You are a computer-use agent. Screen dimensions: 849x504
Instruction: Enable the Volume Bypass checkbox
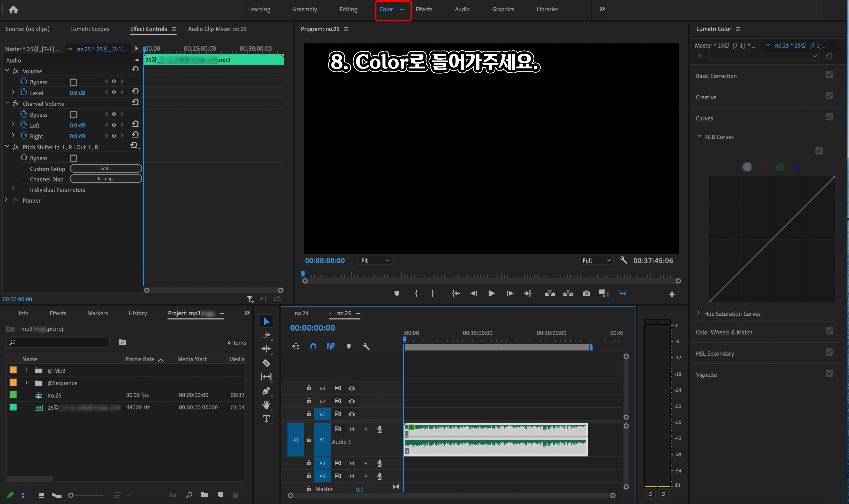click(x=73, y=82)
